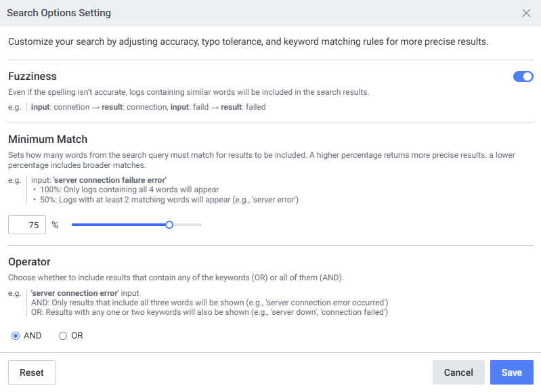The image size is (541, 392).
Task: Toggle the Fuzziness switch off
Action: point(523,77)
